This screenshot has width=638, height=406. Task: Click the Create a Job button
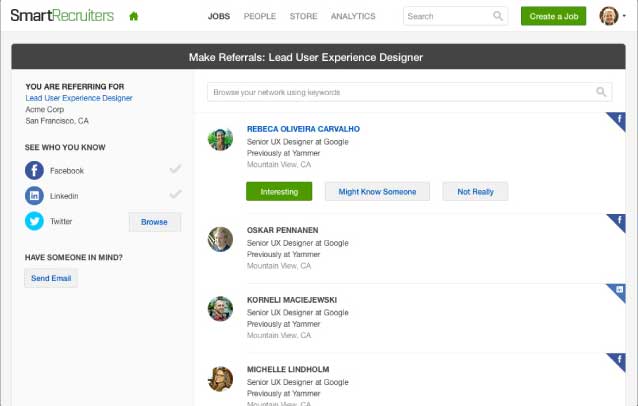click(x=553, y=16)
